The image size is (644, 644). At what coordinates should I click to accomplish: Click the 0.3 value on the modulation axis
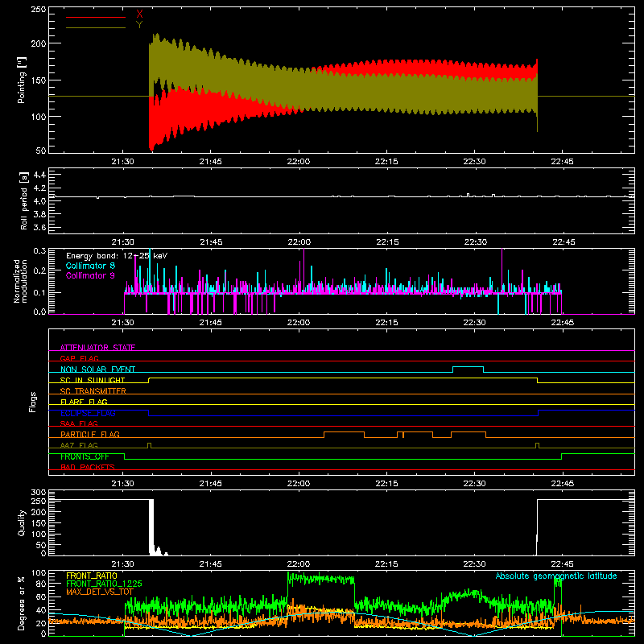tap(39, 250)
